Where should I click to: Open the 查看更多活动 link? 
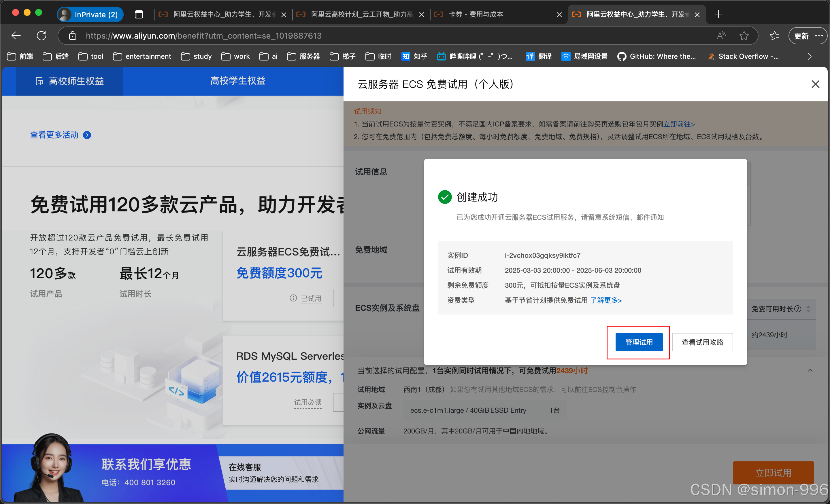click(60, 135)
